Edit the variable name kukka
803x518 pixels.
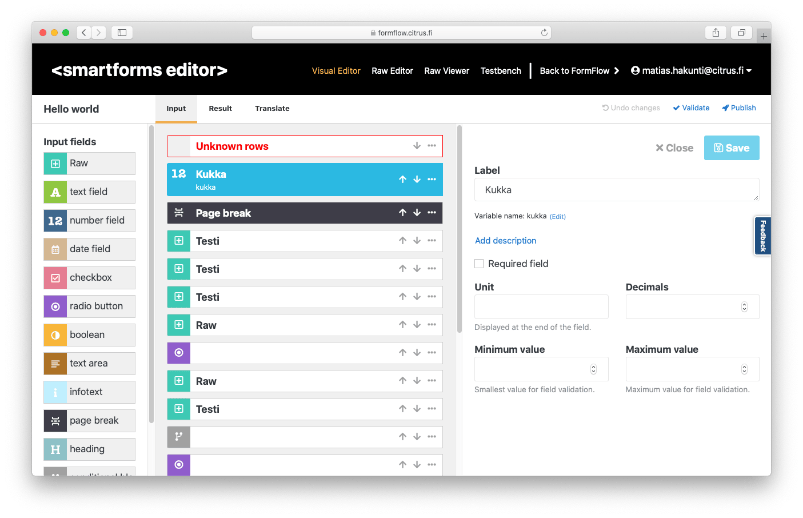[558, 217]
